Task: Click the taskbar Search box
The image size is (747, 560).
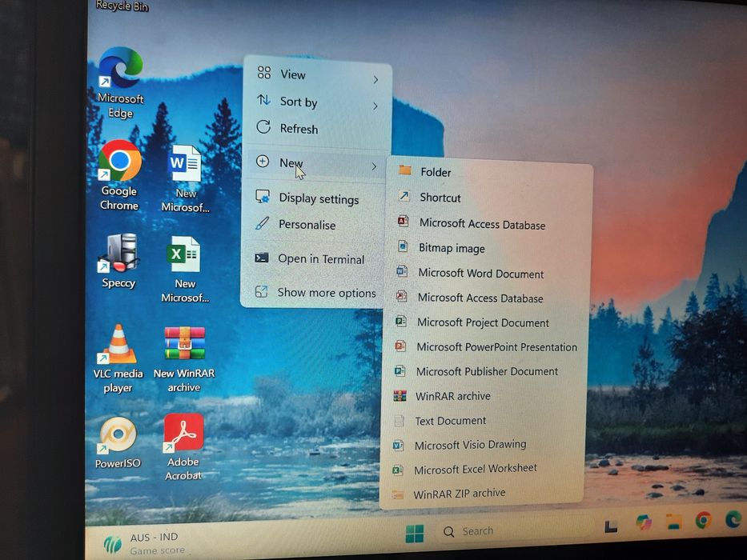Action: point(513,530)
